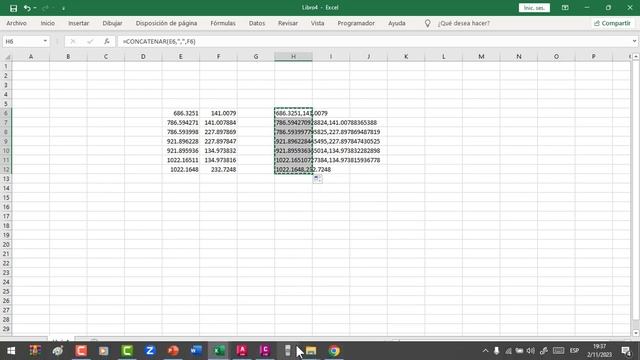Switch to the Fórmulas tab
The image size is (640, 360).
click(223, 23)
